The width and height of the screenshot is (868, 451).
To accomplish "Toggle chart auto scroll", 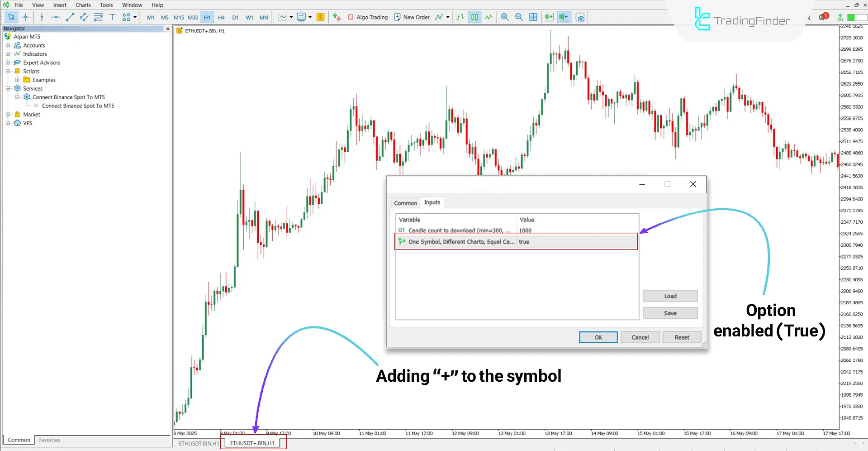I will [x=549, y=17].
